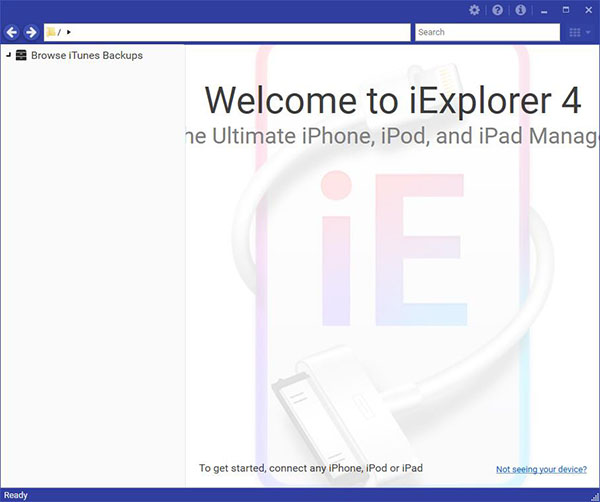Open the 'Not seeing your device?' link
600x502 pixels.
point(541,469)
